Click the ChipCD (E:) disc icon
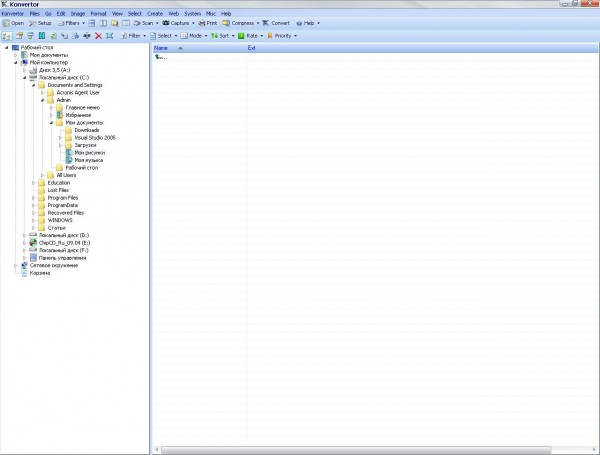Viewport: 600px width, 455px height. click(x=33, y=243)
